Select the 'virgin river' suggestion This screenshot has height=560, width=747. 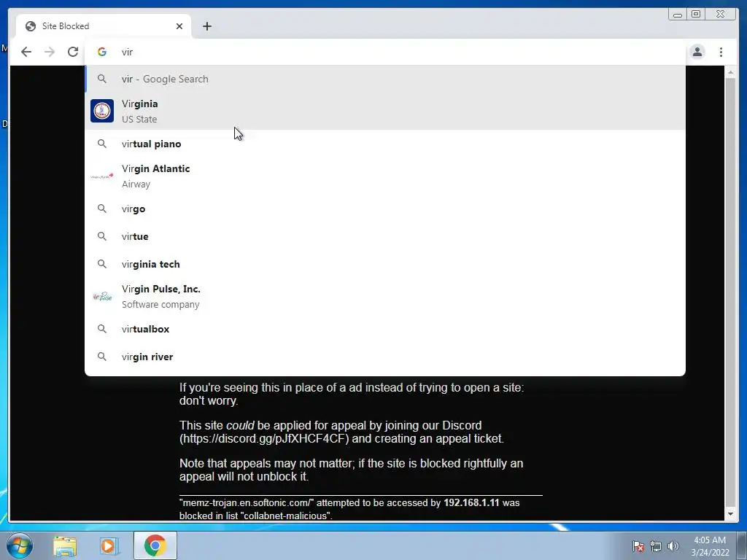pyautogui.click(x=385, y=357)
